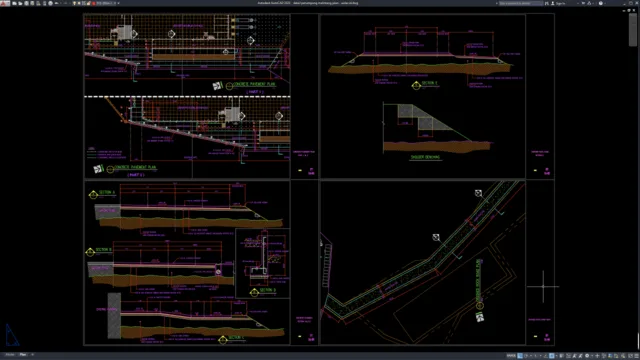The width and height of the screenshot is (640, 360).
Task: Click the New drawing icon in Quick Access
Action: pyautogui.click(x=14, y=3)
